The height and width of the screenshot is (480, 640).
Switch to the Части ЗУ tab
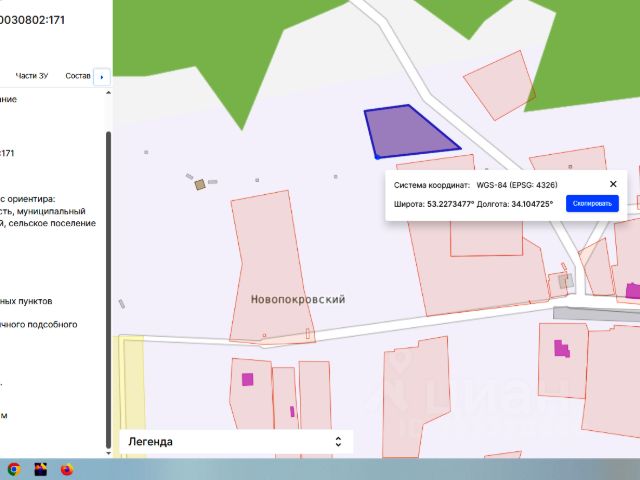pos(32,76)
